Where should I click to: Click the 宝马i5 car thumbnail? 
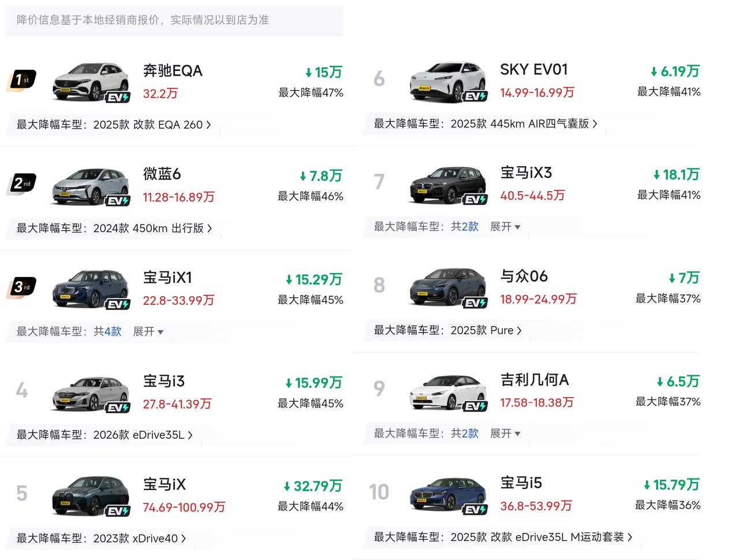447,495
